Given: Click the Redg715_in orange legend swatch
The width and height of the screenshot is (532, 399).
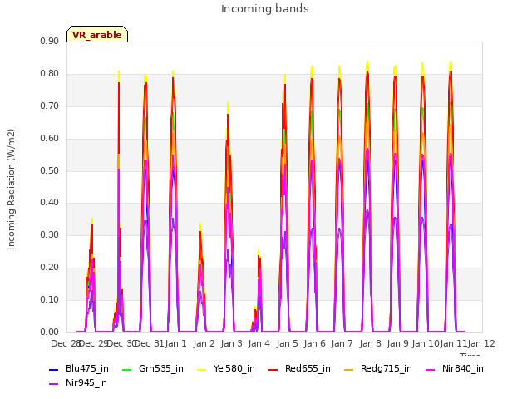Looking at the screenshot, I should 349,369.
